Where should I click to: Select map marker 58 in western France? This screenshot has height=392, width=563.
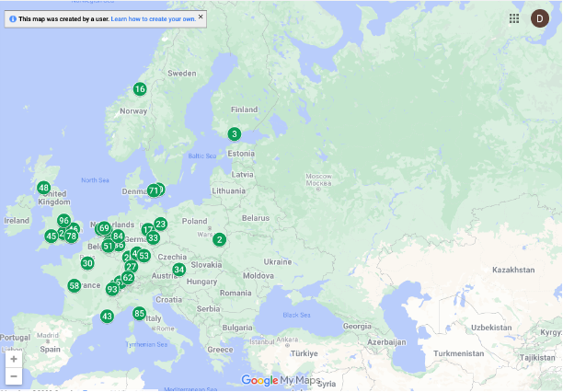coord(75,285)
